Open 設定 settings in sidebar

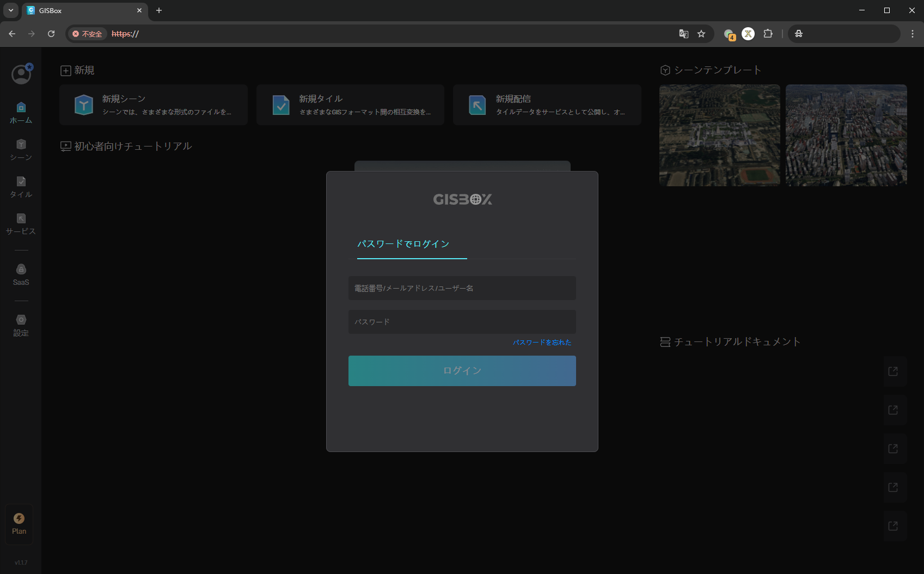tap(21, 326)
